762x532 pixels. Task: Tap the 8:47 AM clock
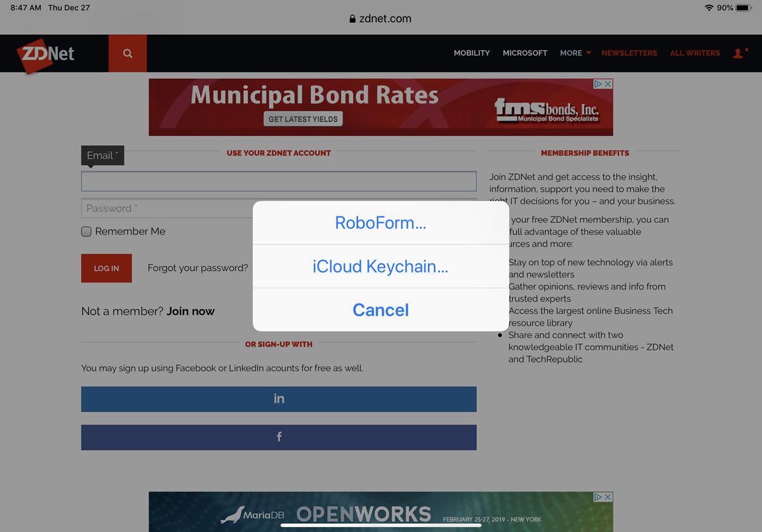click(26, 8)
